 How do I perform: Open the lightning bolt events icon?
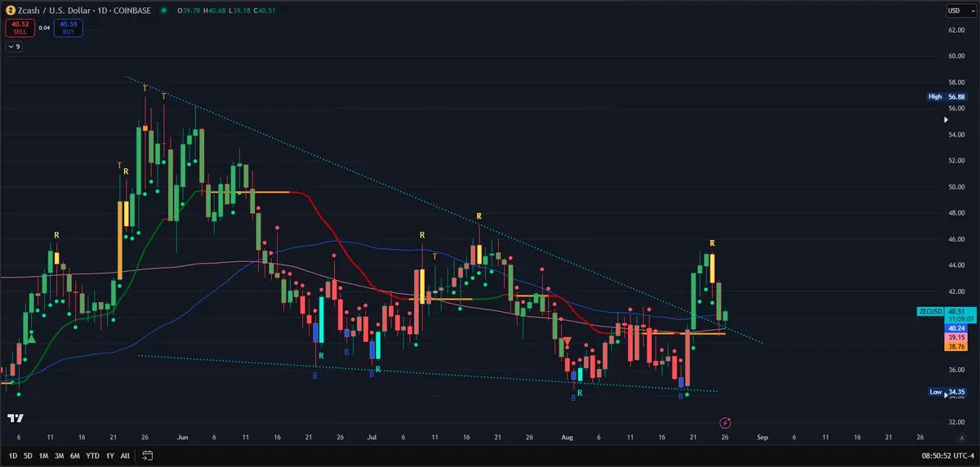[x=725, y=422]
